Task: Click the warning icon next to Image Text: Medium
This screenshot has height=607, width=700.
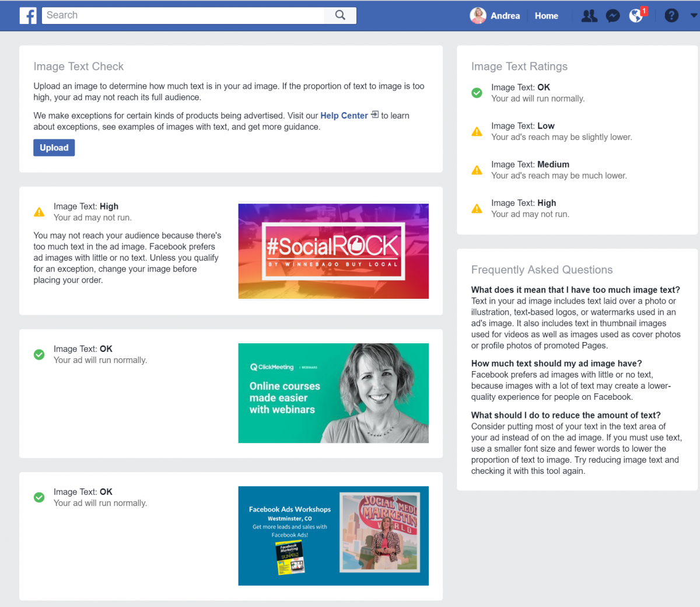Action: pos(477,169)
